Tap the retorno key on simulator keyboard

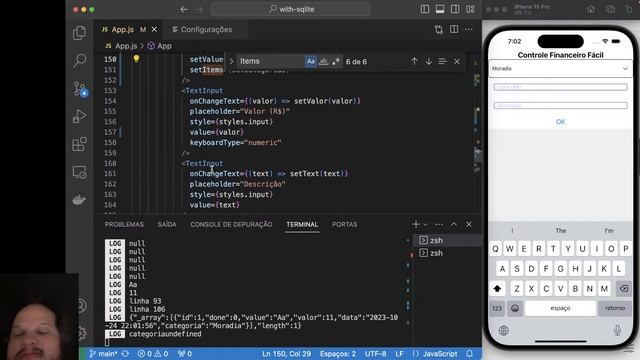pyautogui.click(x=614, y=308)
